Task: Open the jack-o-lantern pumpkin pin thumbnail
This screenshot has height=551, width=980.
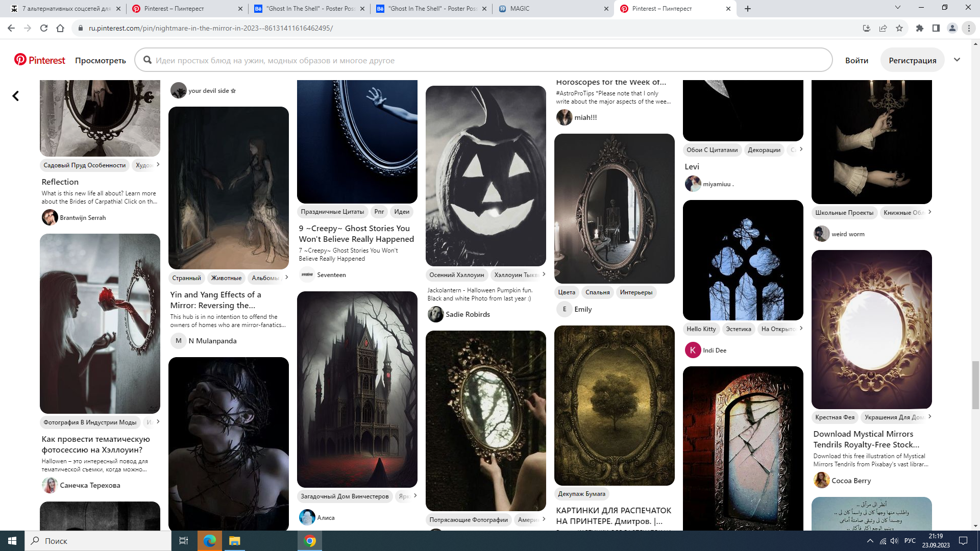Action: (x=485, y=176)
